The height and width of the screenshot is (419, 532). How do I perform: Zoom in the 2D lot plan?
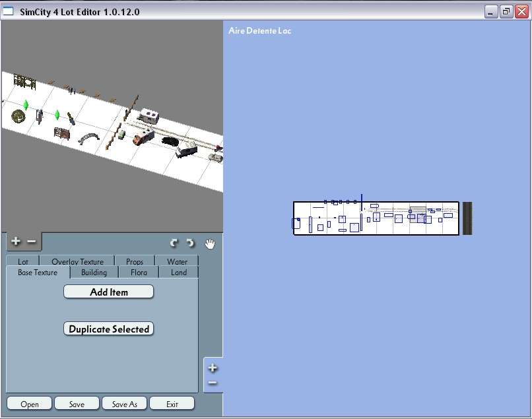click(x=213, y=368)
